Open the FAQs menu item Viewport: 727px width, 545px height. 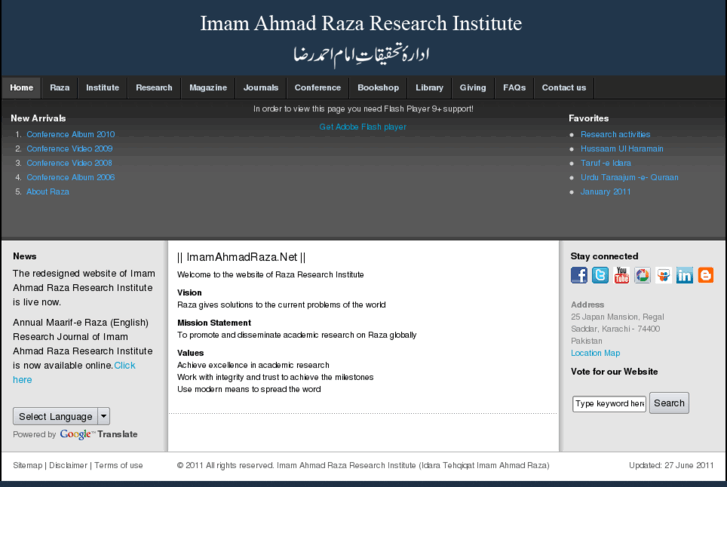[515, 88]
